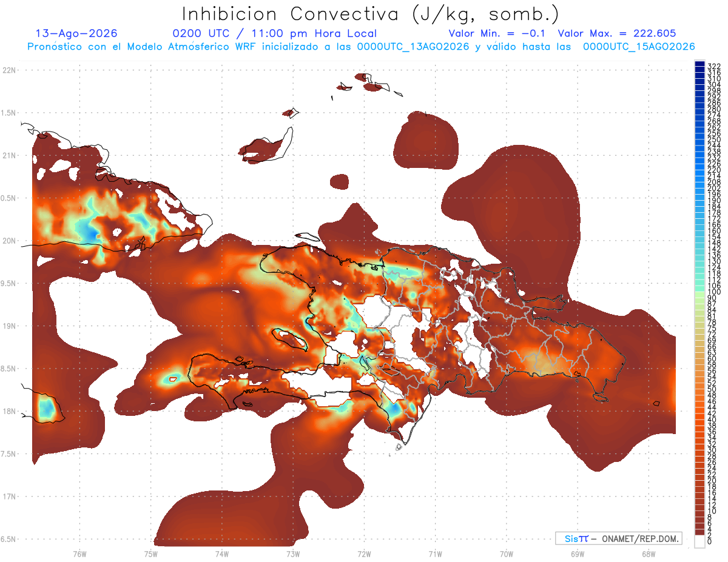Click the "22N" latitude label

point(8,70)
